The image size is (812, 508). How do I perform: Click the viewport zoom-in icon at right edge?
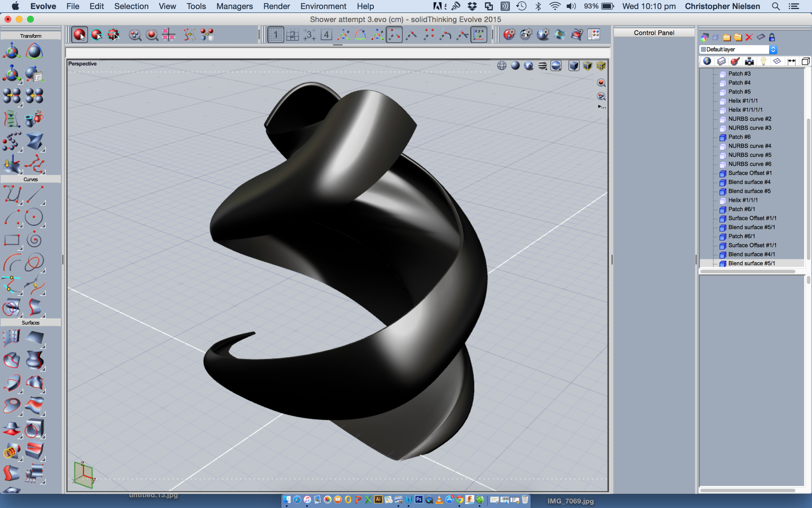click(601, 83)
